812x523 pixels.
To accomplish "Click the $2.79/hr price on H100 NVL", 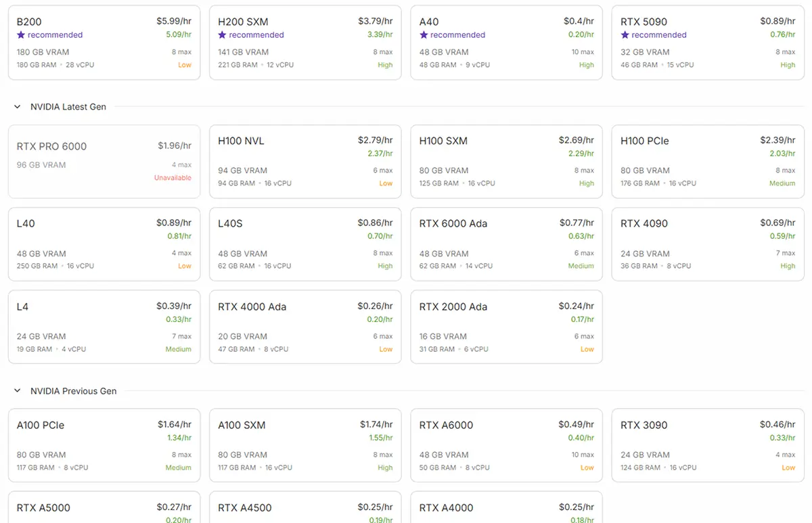I will 376,140.
